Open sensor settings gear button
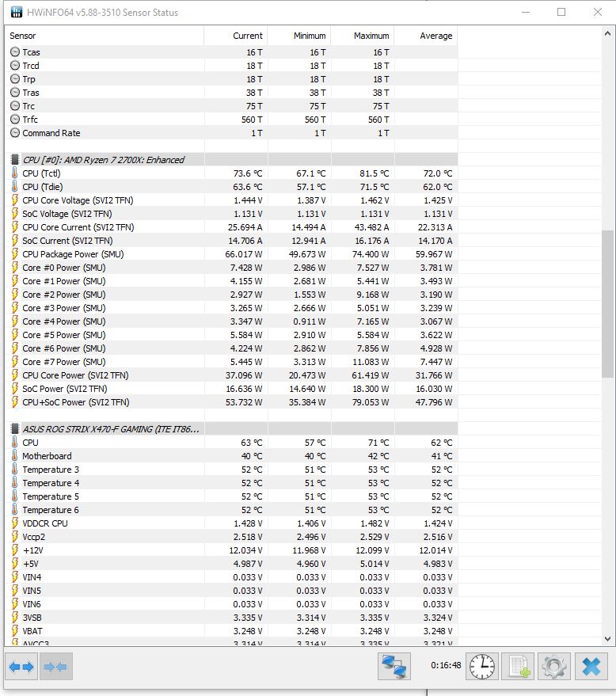This screenshot has width=616, height=696. pyautogui.click(x=554, y=666)
